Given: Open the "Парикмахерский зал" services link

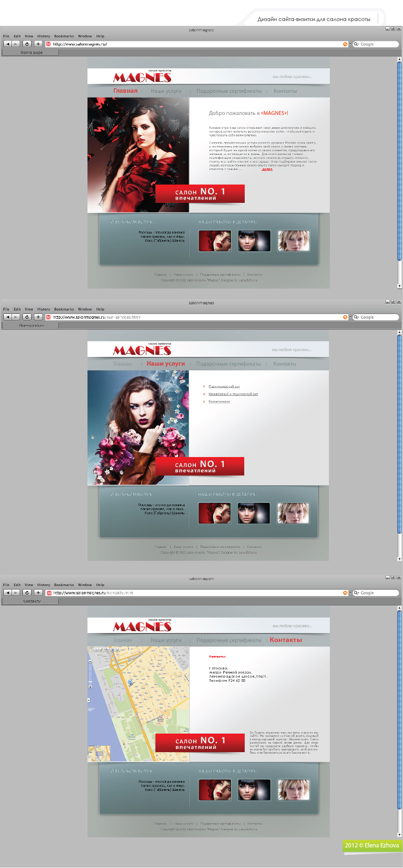Looking at the screenshot, I should (224, 387).
